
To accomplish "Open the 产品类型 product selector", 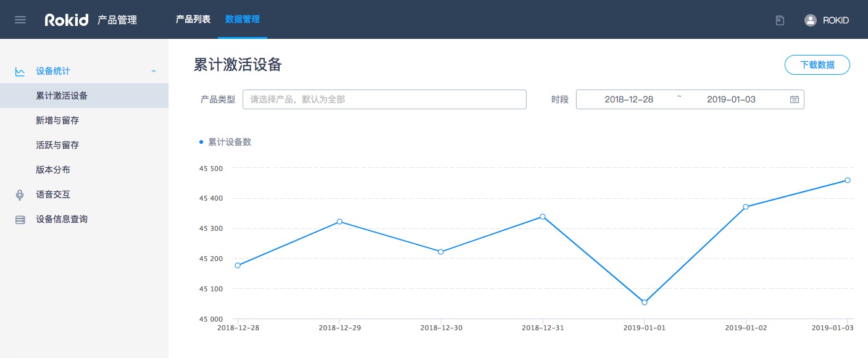I will pyautogui.click(x=384, y=99).
